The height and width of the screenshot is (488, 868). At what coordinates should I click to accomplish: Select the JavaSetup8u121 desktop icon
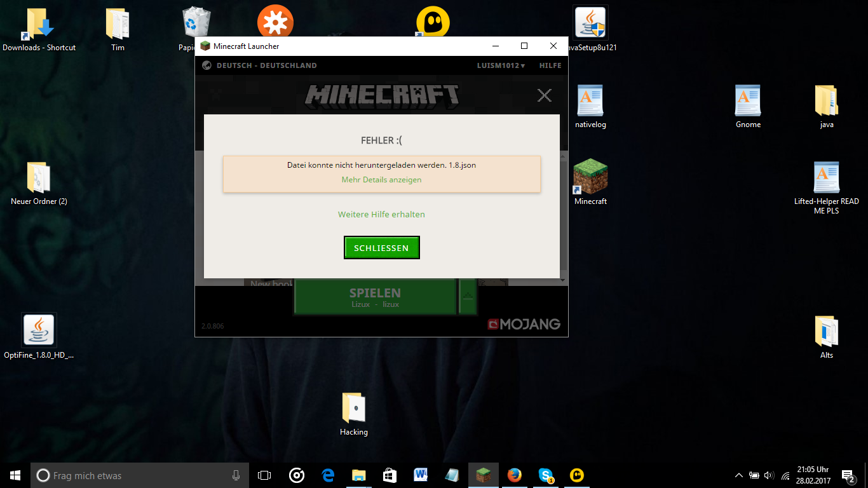[590, 30]
